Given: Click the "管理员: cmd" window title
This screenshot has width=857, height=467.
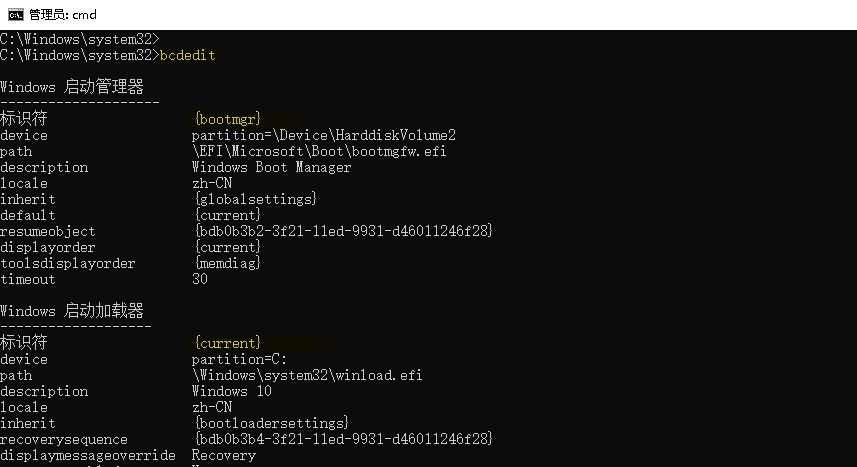Looking at the screenshot, I should click(x=62, y=14).
